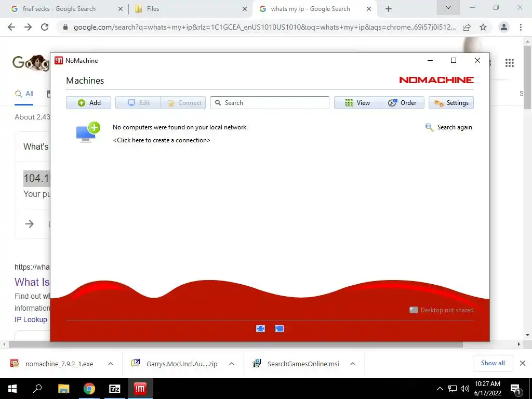Go forward in Chrome
Viewport: 532px width, 399px height.
(28, 27)
